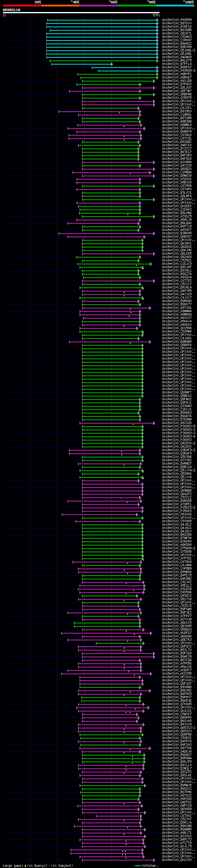Click the green ~80% identity legend segment

pos(137,6)
